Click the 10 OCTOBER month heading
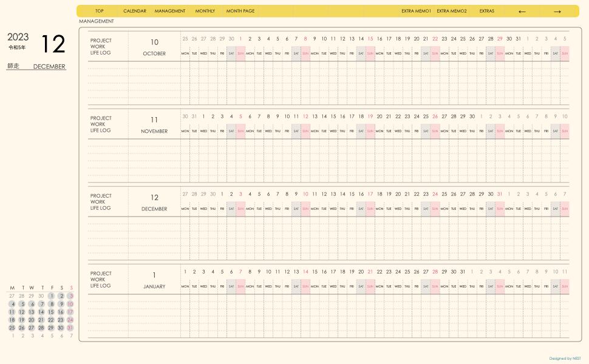Screen dimensions: 589x364 tap(154, 47)
